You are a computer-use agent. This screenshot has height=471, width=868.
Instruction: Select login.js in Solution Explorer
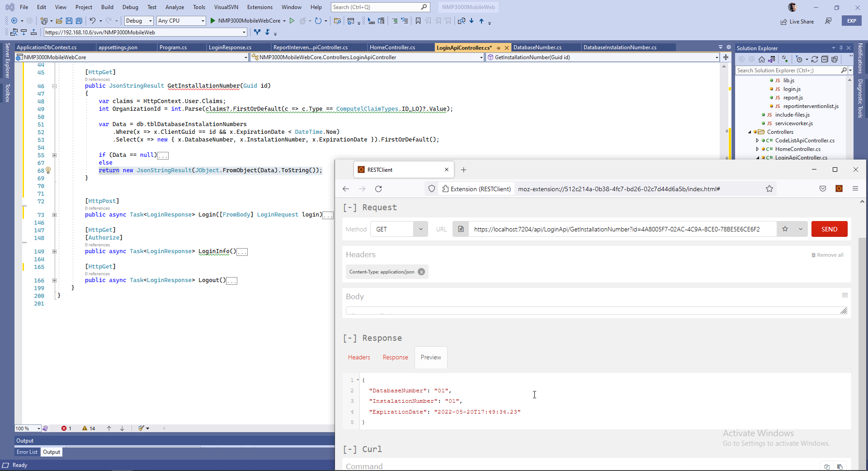[x=792, y=89]
